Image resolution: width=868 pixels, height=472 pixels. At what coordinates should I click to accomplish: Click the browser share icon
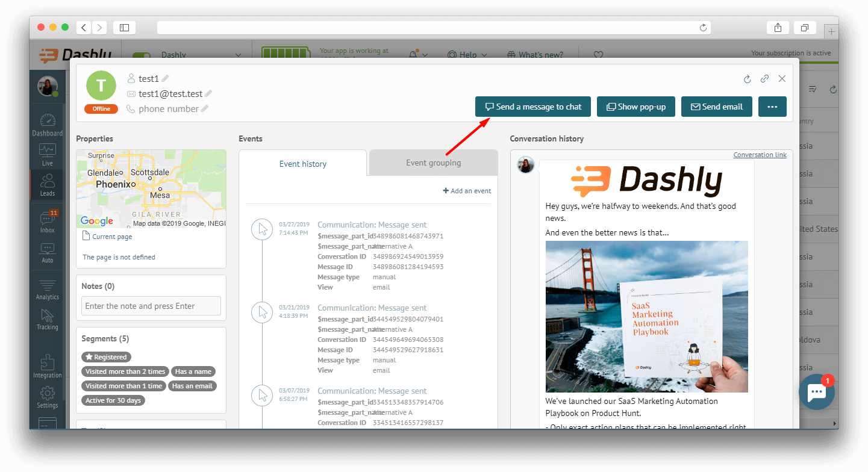[x=778, y=28]
